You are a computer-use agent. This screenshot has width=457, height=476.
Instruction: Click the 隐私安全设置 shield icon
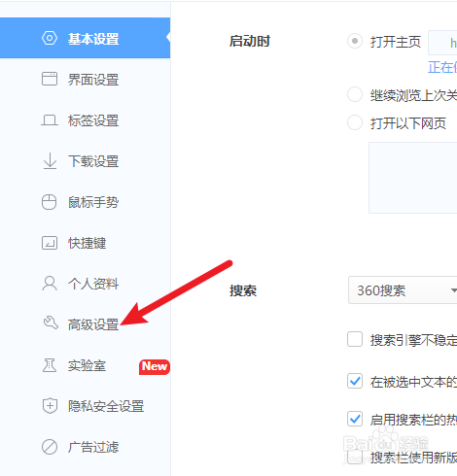tap(50, 406)
